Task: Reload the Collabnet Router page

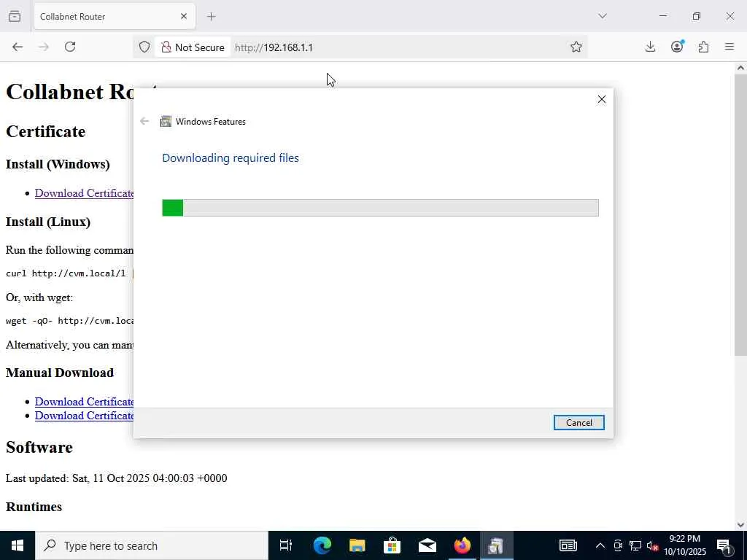Action: tap(70, 47)
